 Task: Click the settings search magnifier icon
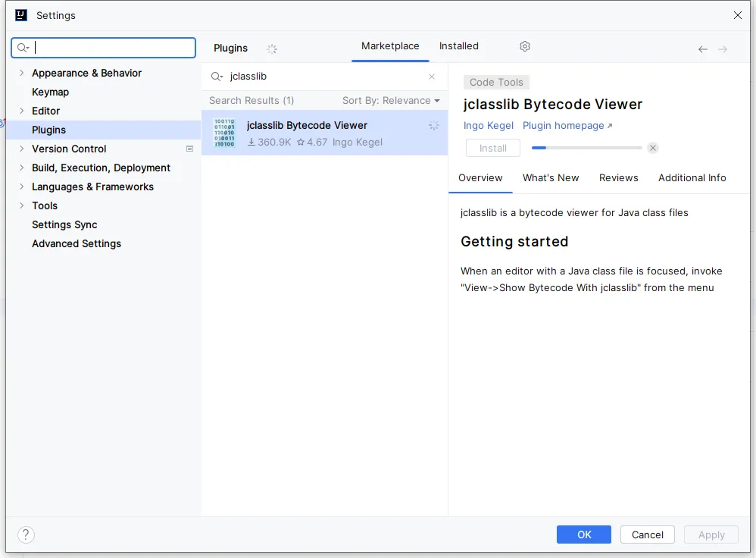tap(23, 47)
